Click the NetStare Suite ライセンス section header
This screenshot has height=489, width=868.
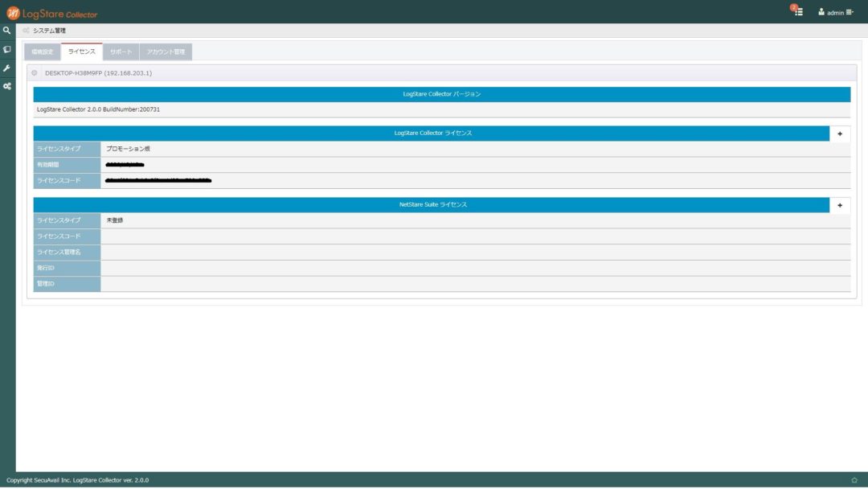(x=432, y=205)
